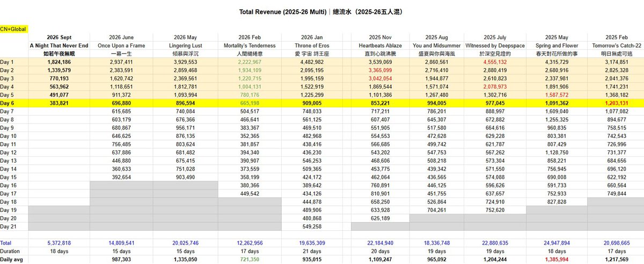
Task: Select the highlighted 'Day 6' row label
Action: 8,104
